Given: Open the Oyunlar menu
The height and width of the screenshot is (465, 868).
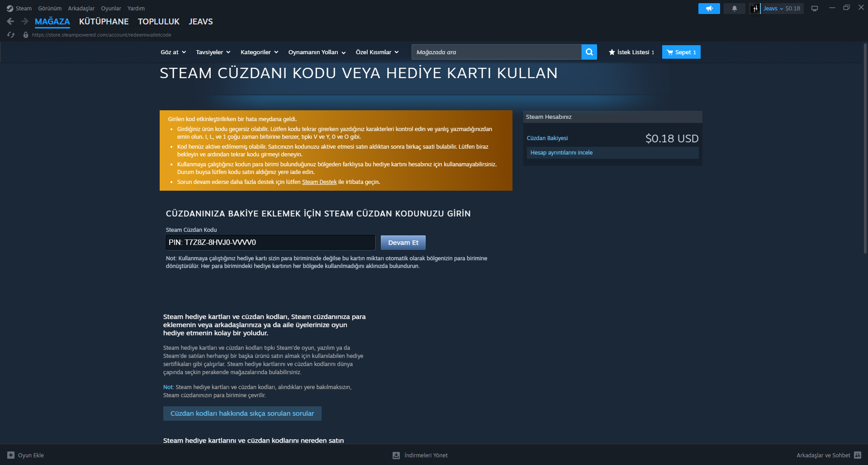Looking at the screenshot, I should (x=111, y=9).
